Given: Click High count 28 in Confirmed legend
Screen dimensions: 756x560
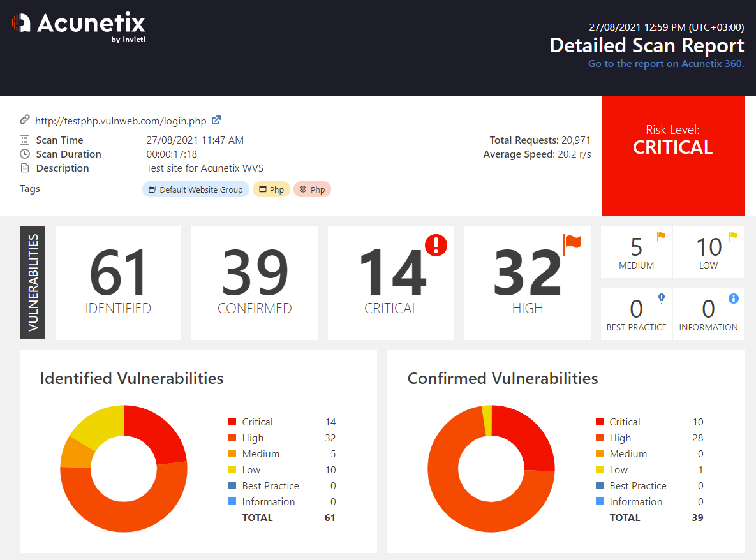Looking at the screenshot, I should [698, 438].
